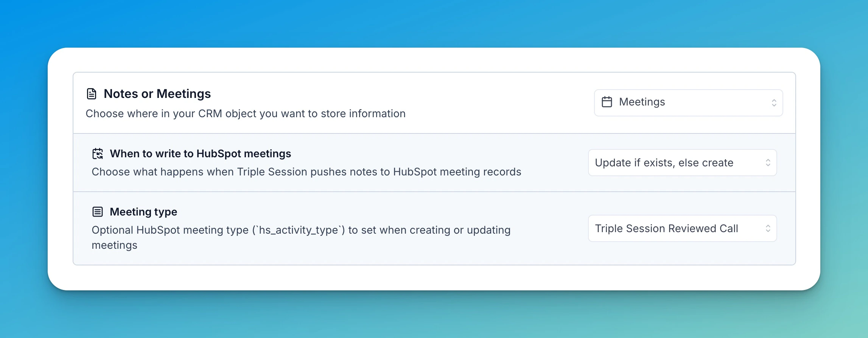Image resolution: width=868 pixels, height=338 pixels.
Task: Click the 'Choose what happens when Triple Session' description
Action: (x=306, y=172)
